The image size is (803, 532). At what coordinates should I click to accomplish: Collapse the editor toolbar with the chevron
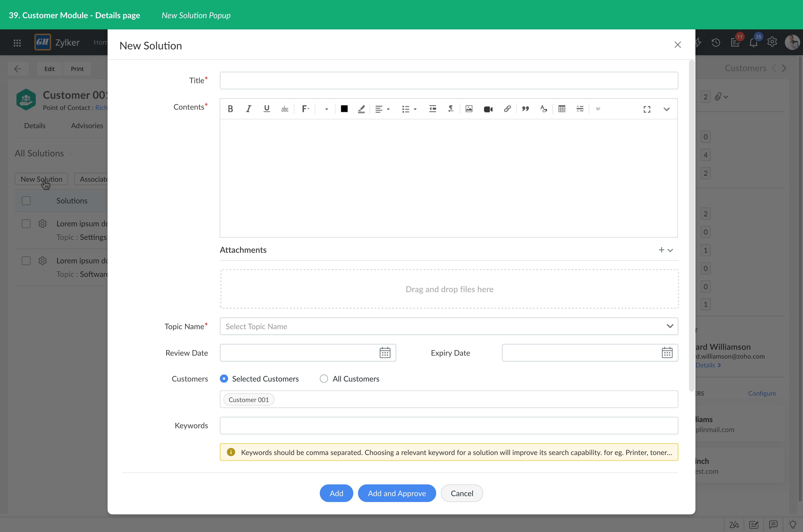pos(666,109)
